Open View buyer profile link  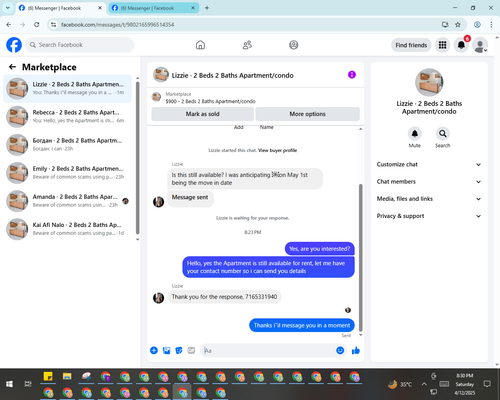pos(277,150)
